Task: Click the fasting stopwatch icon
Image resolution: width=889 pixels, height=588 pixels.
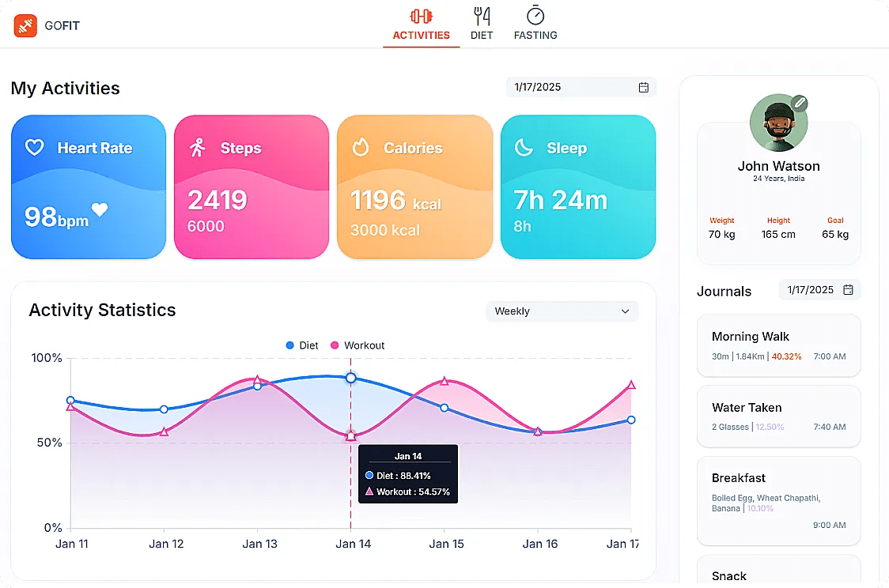Action: [535, 15]
